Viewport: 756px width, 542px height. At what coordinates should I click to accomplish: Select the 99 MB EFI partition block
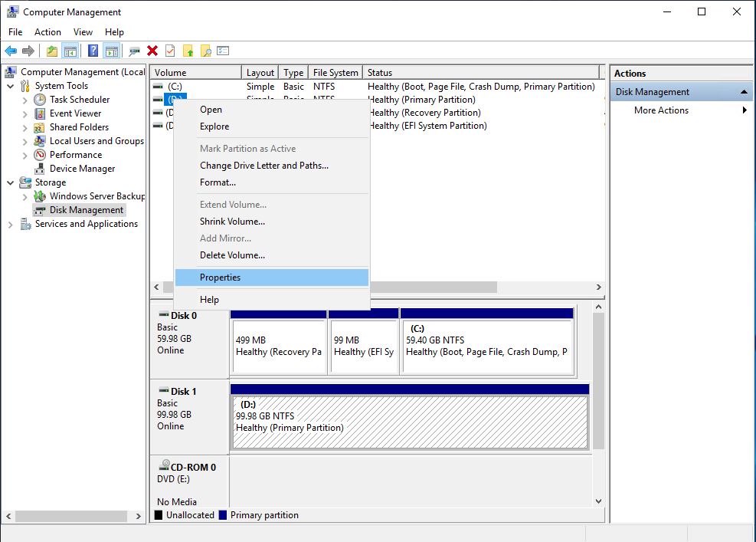pos(364,342)
